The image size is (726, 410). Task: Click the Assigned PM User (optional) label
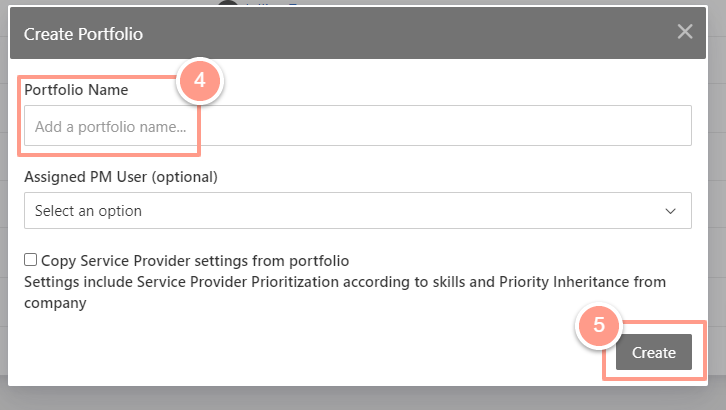point(121,177)
